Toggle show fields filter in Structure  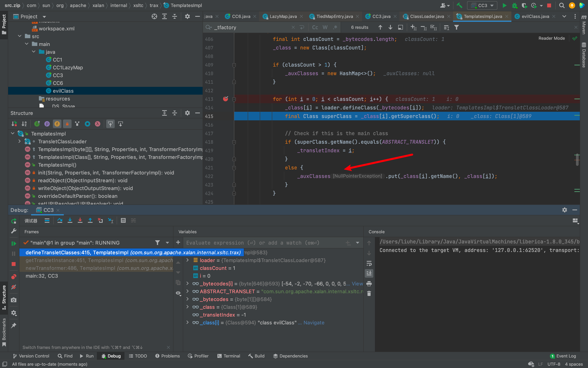coord(57,124)
